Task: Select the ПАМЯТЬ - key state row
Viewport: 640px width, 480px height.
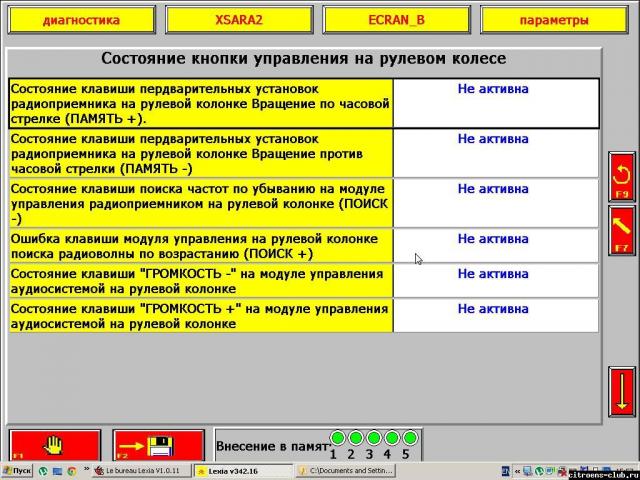Action: click(x=304, y=153)
